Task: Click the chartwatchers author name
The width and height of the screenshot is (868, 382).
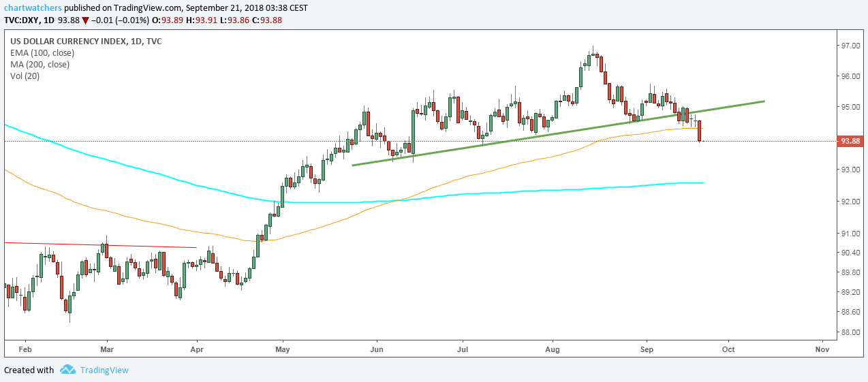Action: point(32,8)
